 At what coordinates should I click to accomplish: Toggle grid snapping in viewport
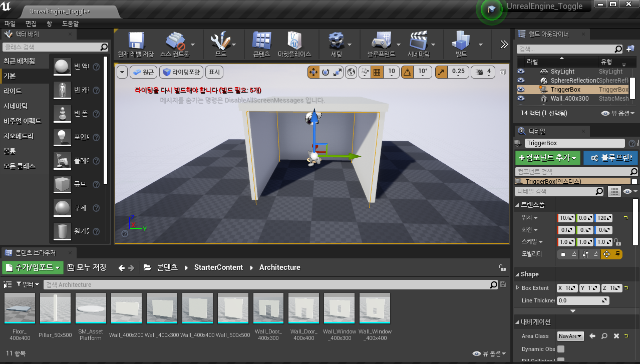click(x=377, y=72)
